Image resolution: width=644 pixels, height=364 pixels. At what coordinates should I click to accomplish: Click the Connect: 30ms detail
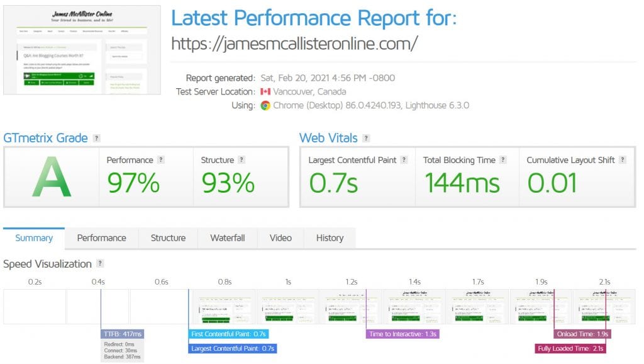(x=120, y=351)
